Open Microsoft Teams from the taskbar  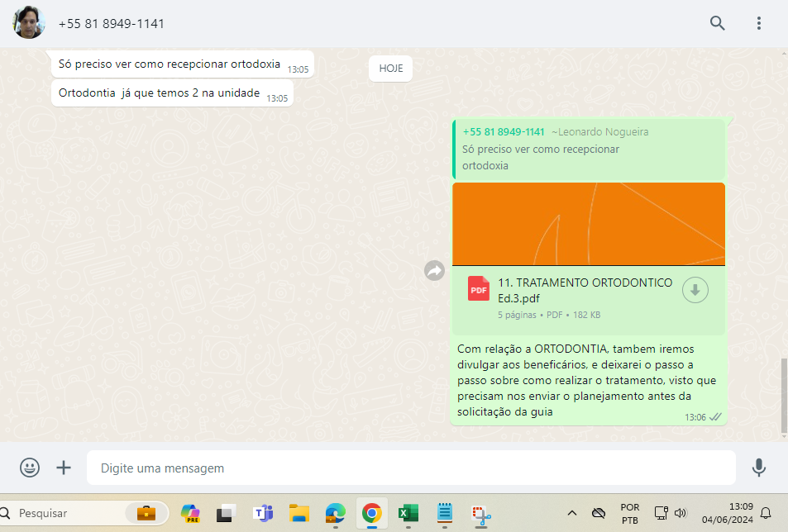click(263, 513)
